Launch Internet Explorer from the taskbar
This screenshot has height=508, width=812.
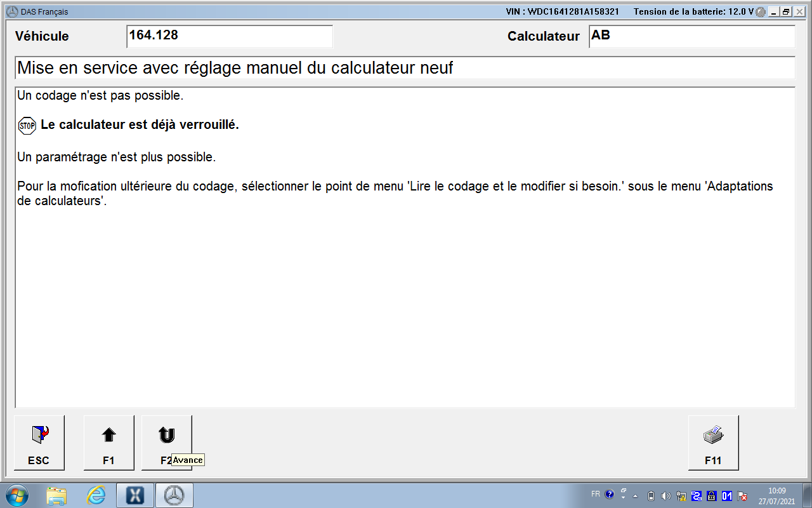point(96,495)
